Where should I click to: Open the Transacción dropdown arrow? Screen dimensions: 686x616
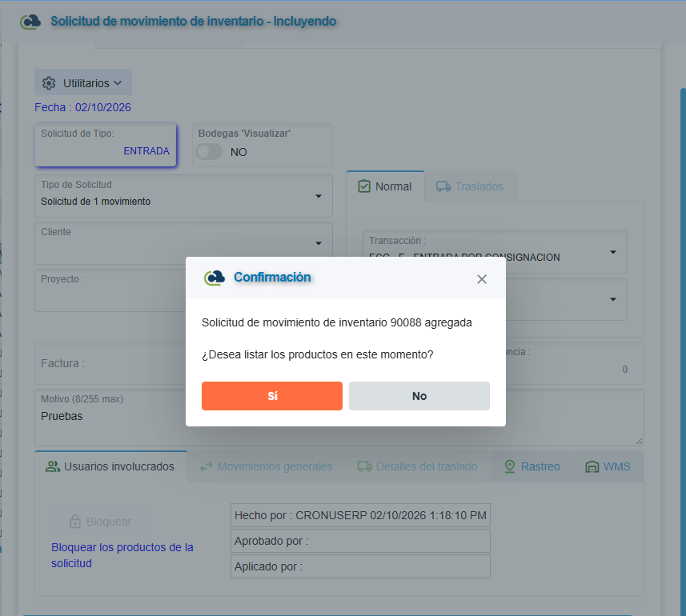point(613,252)
